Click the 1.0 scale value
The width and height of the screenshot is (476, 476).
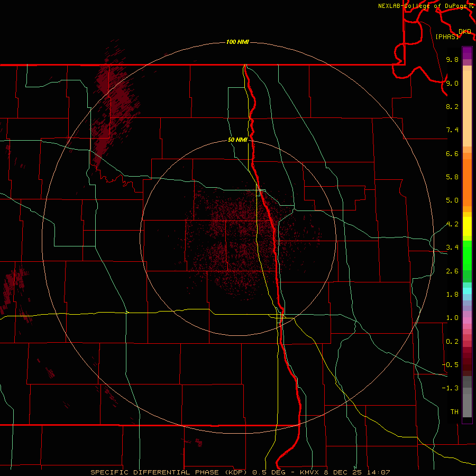[452, 318]
